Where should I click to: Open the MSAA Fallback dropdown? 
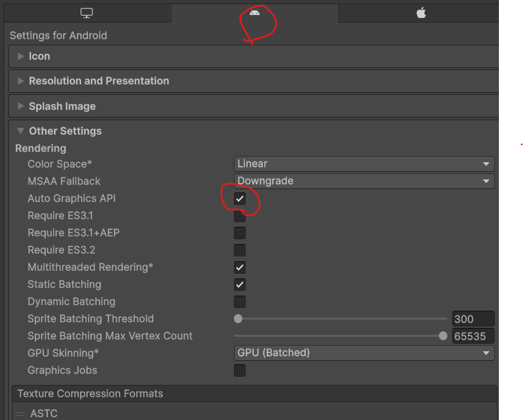364,181
